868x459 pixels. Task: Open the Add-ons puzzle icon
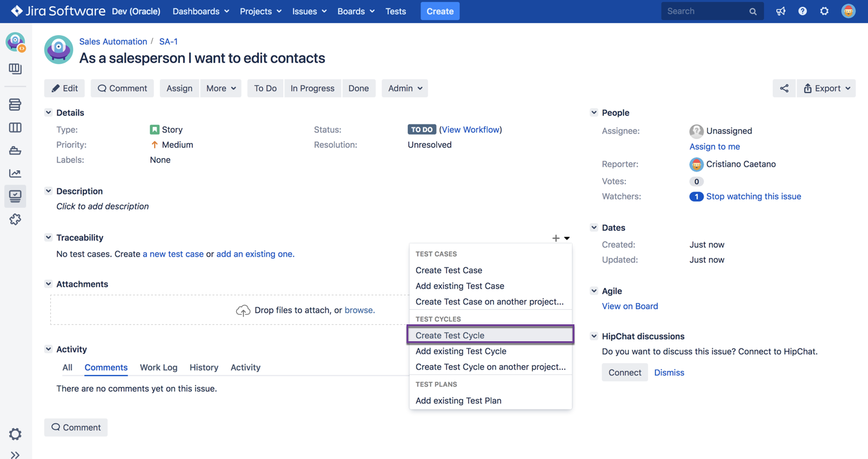[15, 219]
